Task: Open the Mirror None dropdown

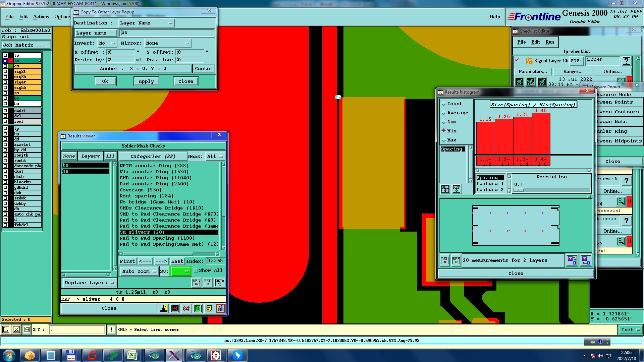Action: tap(167, 43)
